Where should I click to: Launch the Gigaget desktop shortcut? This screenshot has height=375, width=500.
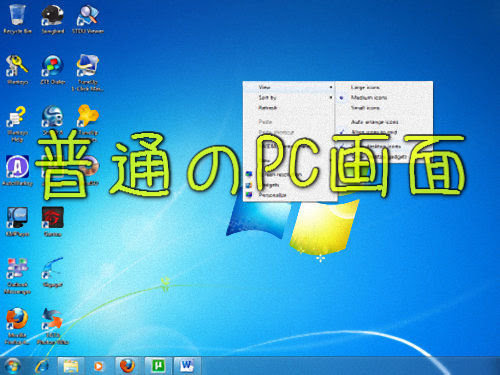53,272
